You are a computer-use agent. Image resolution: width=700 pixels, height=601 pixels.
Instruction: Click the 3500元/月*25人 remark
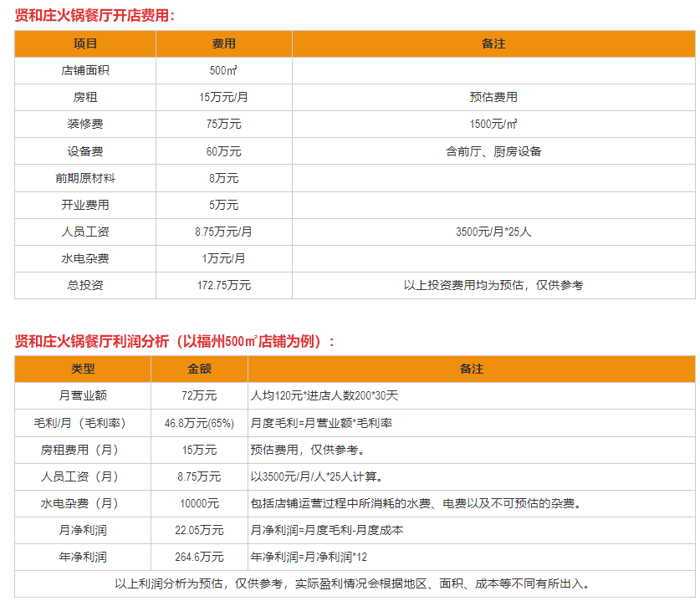(x=493, y=232)
